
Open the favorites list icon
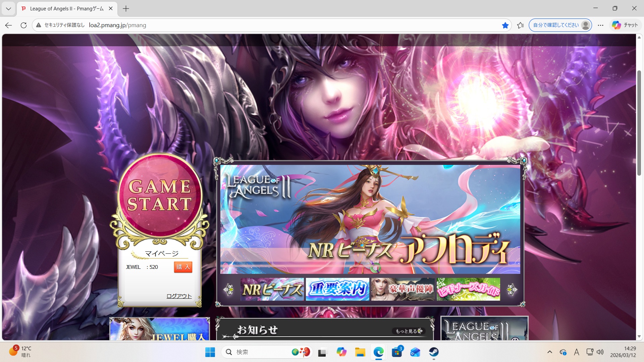coord(521,25)
